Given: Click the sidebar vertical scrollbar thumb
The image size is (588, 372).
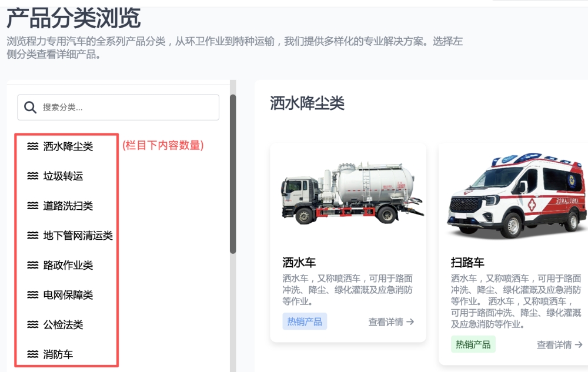Looking at the screenshot, I should point(233,173).
